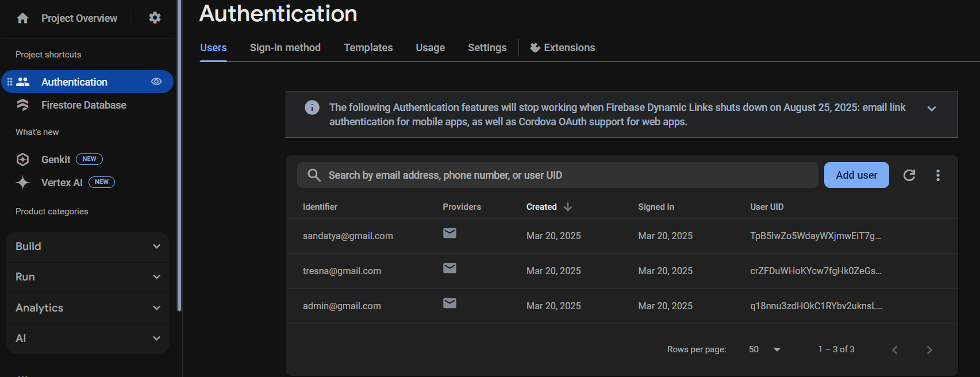The width and height of the screenshot is (980, 377).
Task: Click the search magnifier icon
Action: point(314,175)
